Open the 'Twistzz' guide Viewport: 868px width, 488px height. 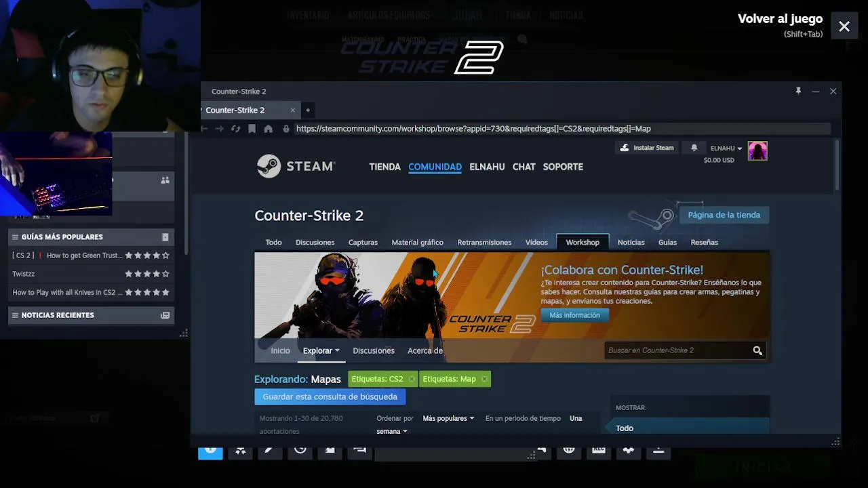(23, 274)
